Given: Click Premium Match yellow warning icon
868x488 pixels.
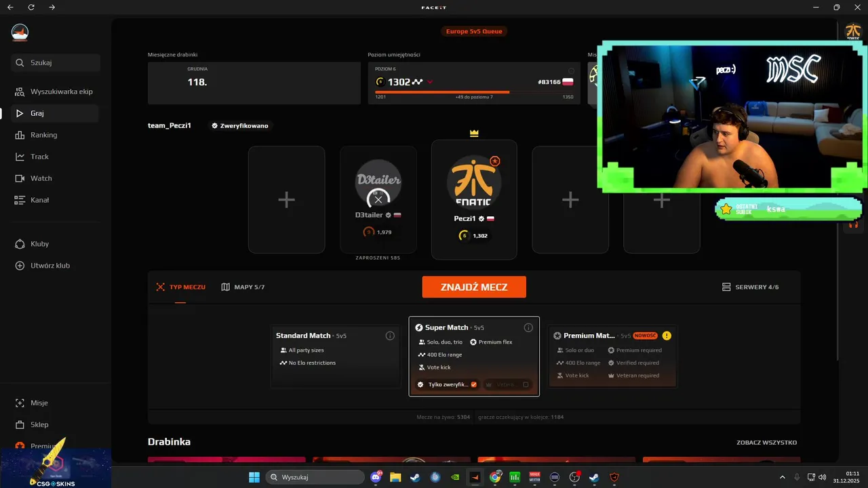Looking at the screenshot, I should [x=667, y=335].
